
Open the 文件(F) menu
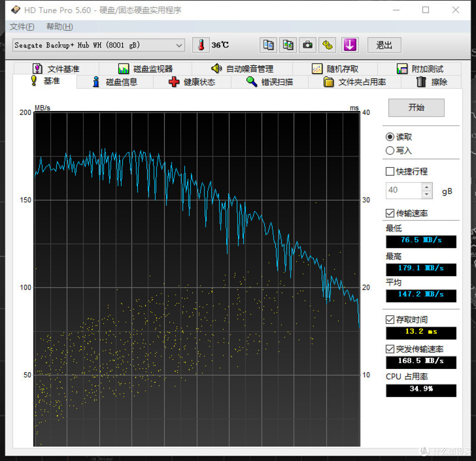coord(22,27)
